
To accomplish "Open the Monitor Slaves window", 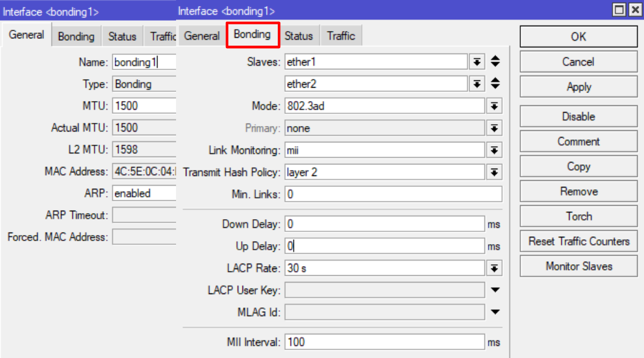I will (x=578, y=266).
